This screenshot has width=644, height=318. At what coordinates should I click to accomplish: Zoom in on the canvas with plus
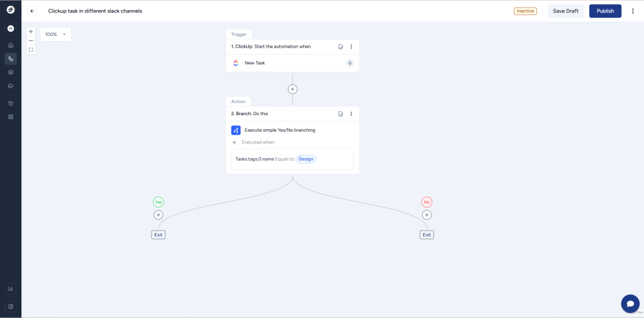click(31, 31)
